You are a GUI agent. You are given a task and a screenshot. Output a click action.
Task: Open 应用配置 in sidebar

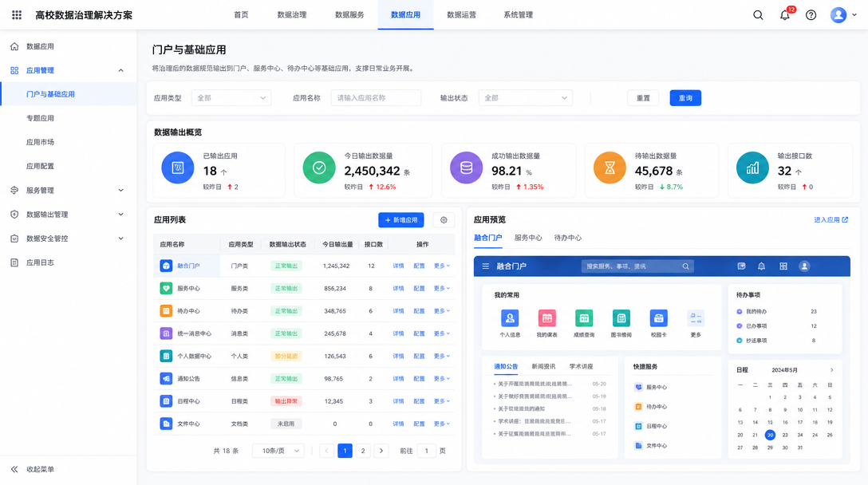(40, 166)
